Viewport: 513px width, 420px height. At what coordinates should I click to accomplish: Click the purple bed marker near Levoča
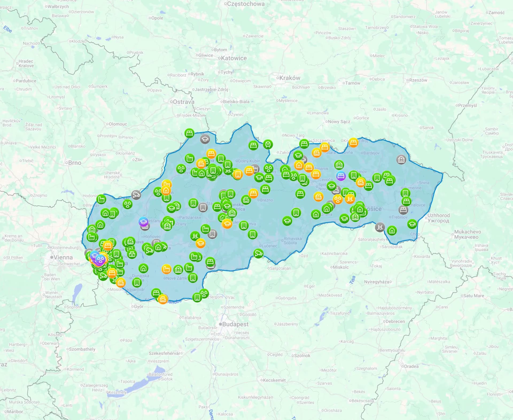[x=341, y=176]
